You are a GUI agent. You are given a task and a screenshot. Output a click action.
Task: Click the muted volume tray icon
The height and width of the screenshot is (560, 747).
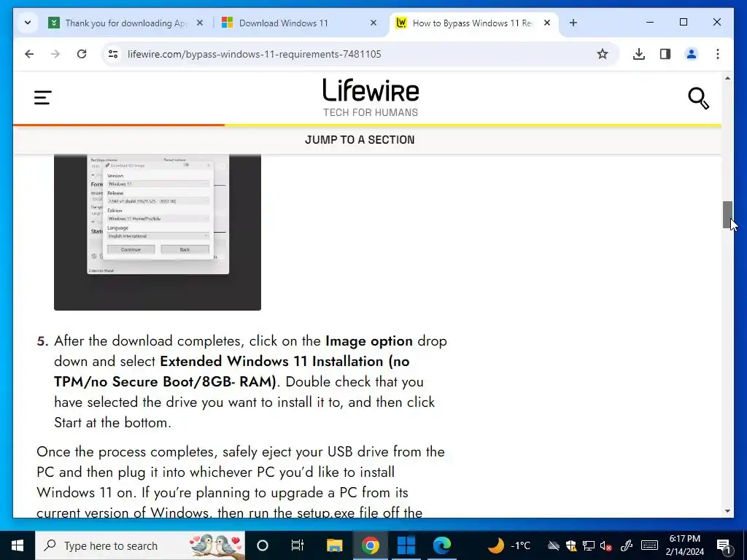(x=606, y=545)
